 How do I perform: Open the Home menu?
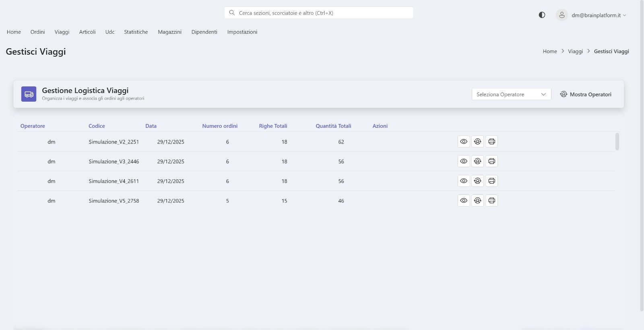[x=14, y=32]
